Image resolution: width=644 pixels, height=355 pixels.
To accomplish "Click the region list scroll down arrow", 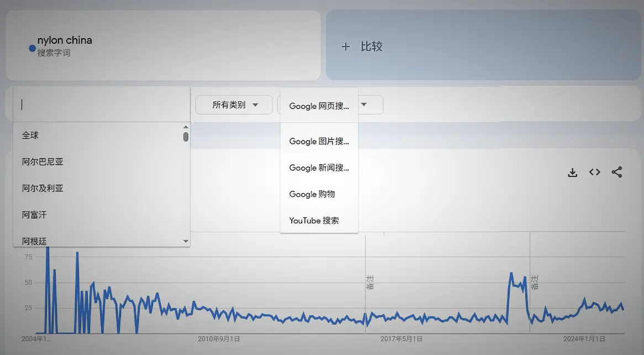I will [x=186, y=242].
